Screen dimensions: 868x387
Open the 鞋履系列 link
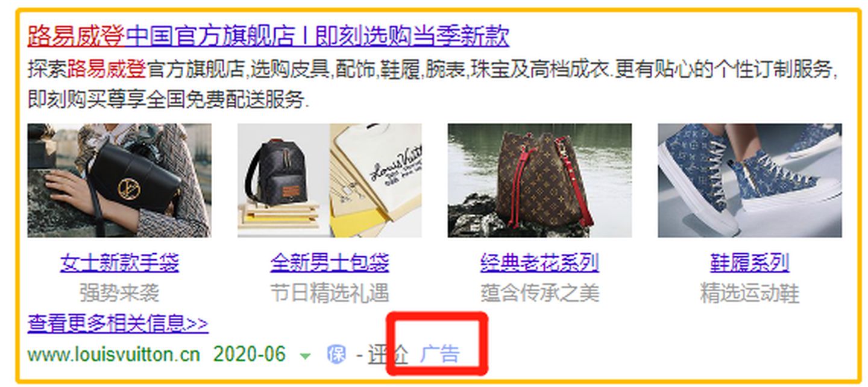tap(749, 263)
